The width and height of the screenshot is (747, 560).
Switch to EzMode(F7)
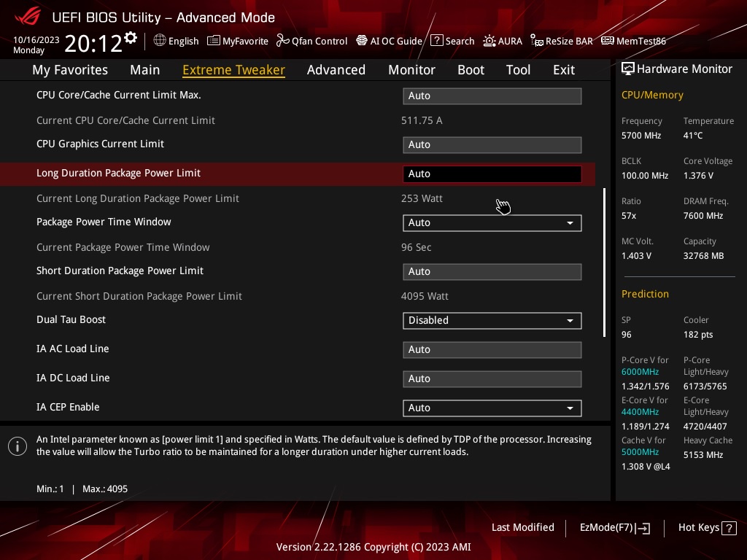pos(614,527)
